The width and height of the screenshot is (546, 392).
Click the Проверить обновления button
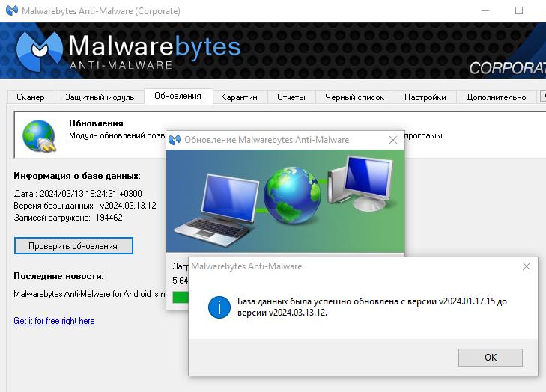click(x=73, y=246)
